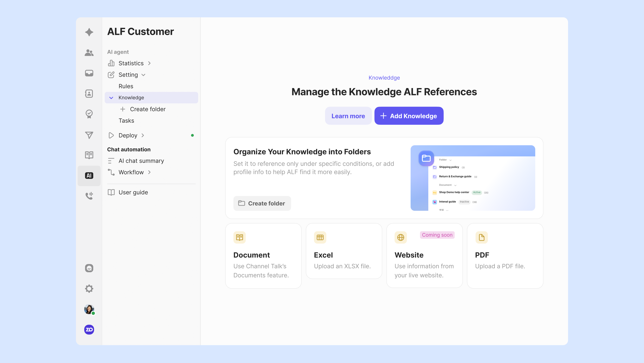Screen dimensions: 644x363
Task: Collapse the Knowledge tree item
Action: [x=111, y=98]
